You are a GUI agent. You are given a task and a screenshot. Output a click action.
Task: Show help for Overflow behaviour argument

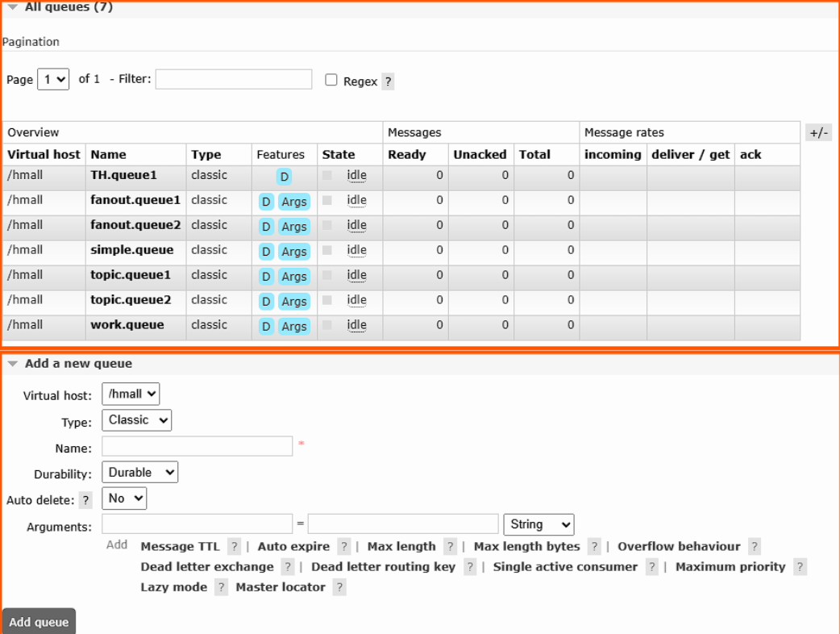[754, 547]
